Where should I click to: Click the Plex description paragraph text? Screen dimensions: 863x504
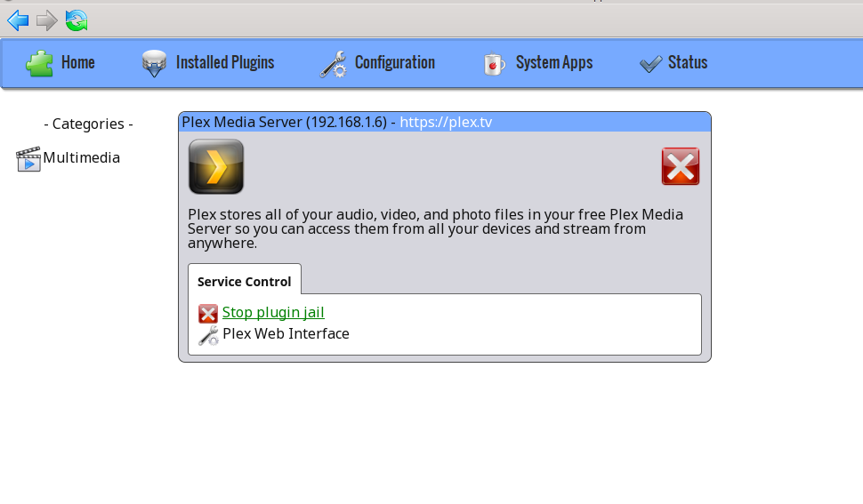435,228
